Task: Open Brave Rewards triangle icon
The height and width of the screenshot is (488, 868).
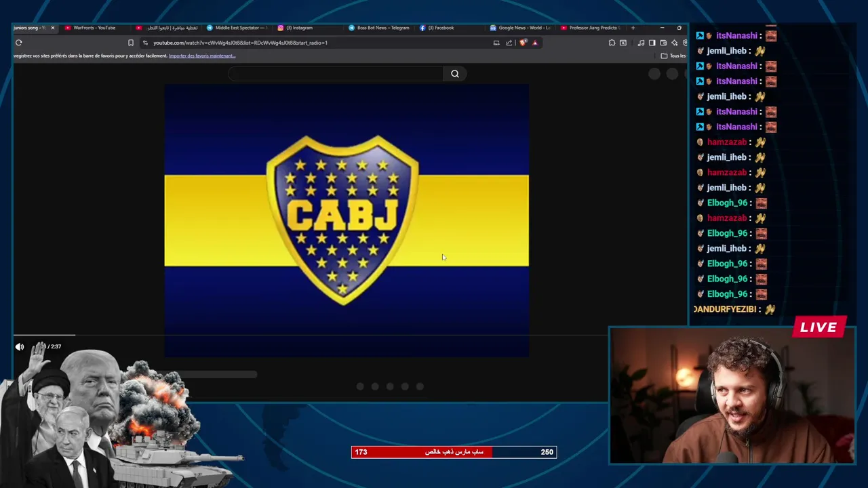Action: click(x=535, y=43)
